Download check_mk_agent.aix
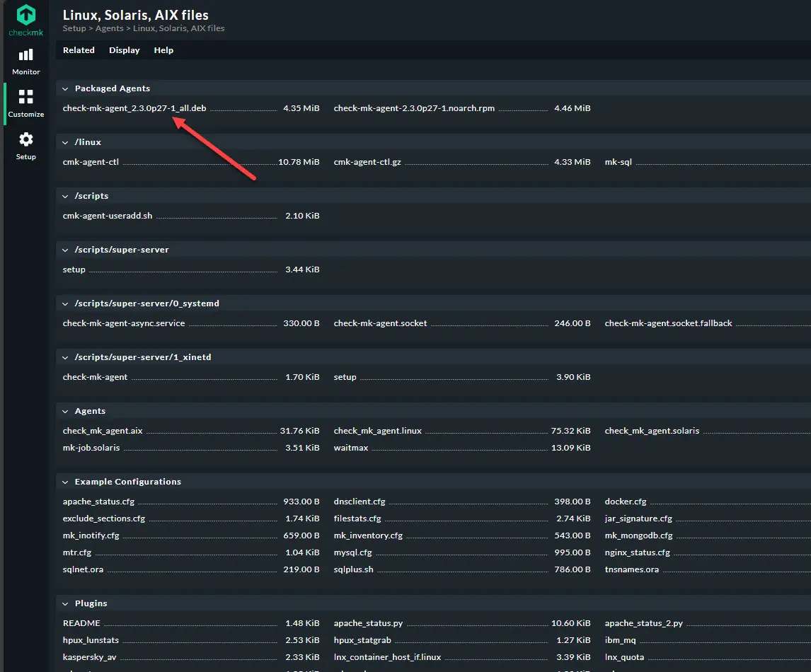The image size is (811, 672). (x=103, y=431)
